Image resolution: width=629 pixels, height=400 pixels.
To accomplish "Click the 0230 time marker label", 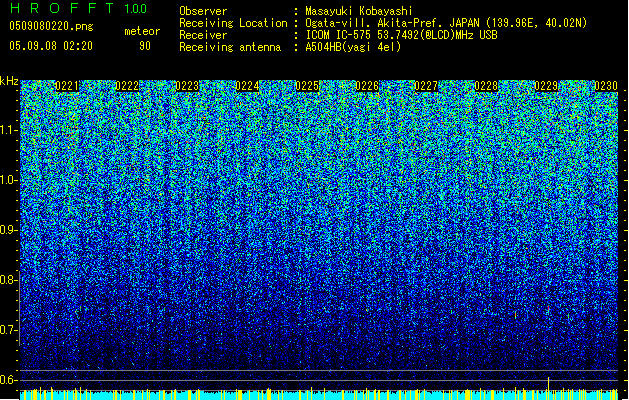I will [x=606, y=86].
